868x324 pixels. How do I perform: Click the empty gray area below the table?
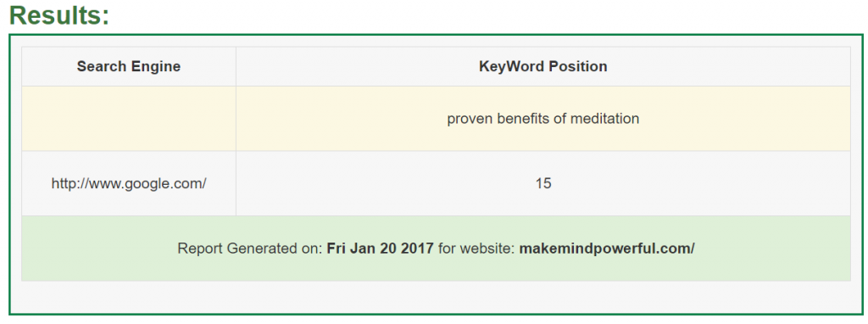(436, 298)
